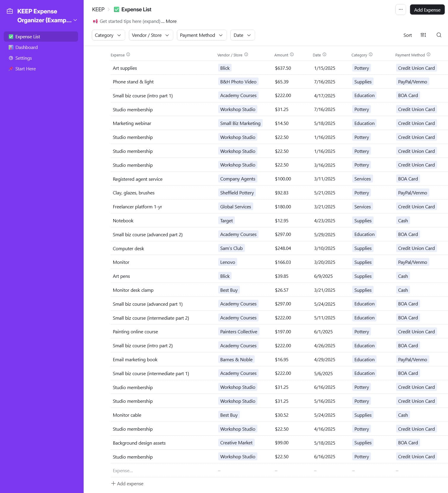448x493 pixels.
Task: Expand the Payment Method filter dropdown
Action: [202, 35]
